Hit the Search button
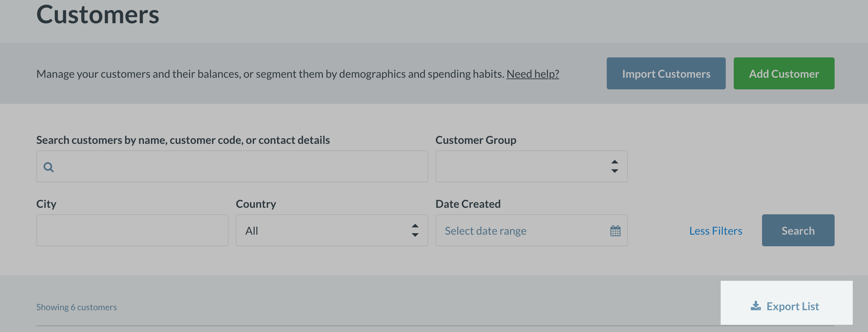This screenshot has height=332, width=868. click(x=798, y=230)
